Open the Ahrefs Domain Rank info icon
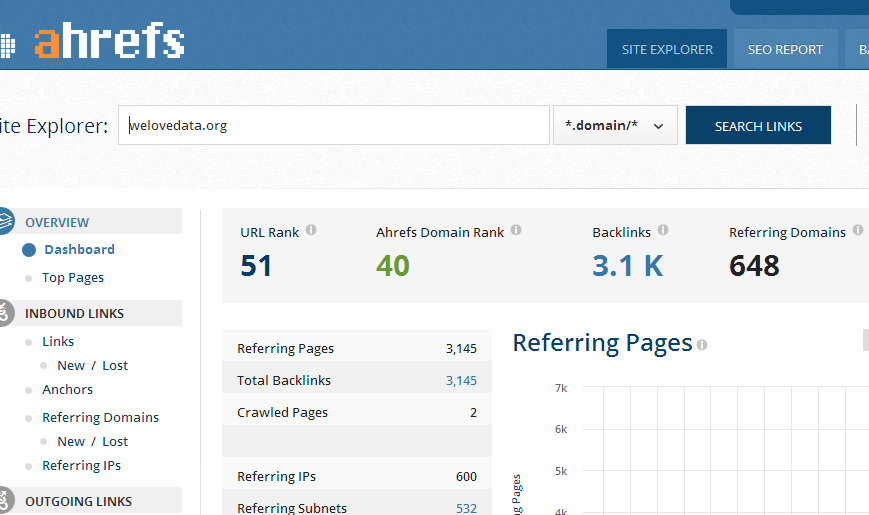 pyautogui.click(x=516, y=230)
